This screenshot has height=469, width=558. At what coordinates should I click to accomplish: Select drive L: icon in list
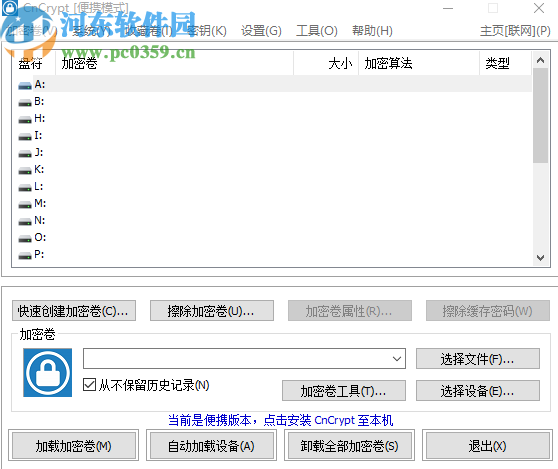pos(25,188)
